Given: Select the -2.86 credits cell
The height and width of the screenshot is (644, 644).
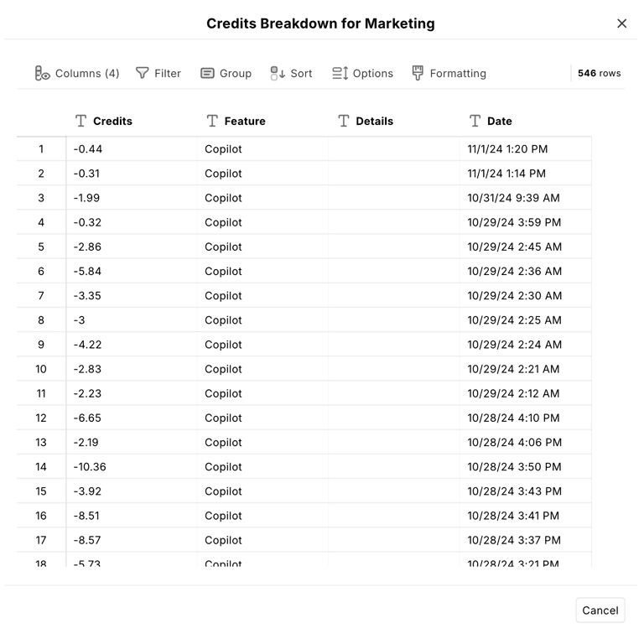Looking at the screenshot, I should [x=132, y=247].
